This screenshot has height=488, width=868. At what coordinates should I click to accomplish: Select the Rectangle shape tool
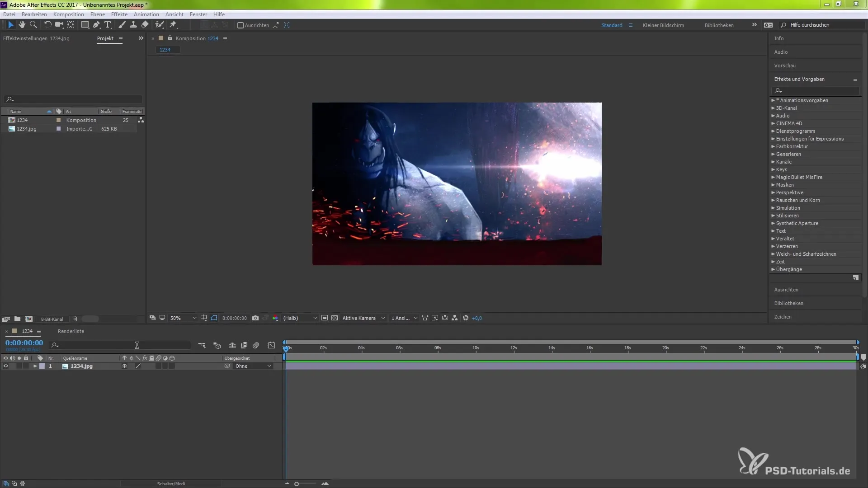pyautogui.click(x=85, y=25)
